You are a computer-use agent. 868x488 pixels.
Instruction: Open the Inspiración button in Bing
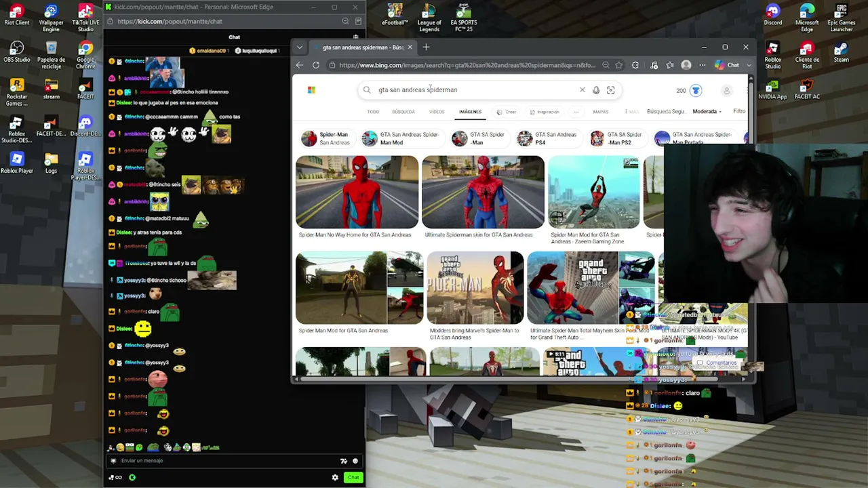(x=544, y=112)
